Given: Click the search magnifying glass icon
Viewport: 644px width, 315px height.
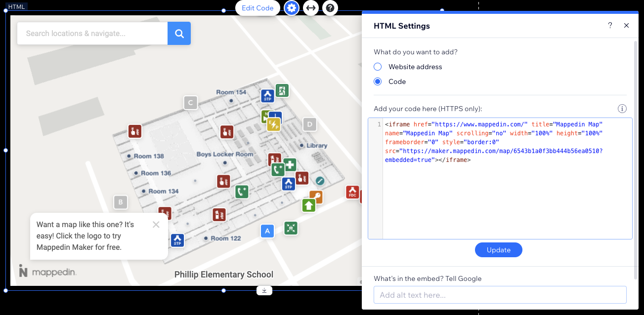Looking at the screenshot, I should click(x=179, y=33).
